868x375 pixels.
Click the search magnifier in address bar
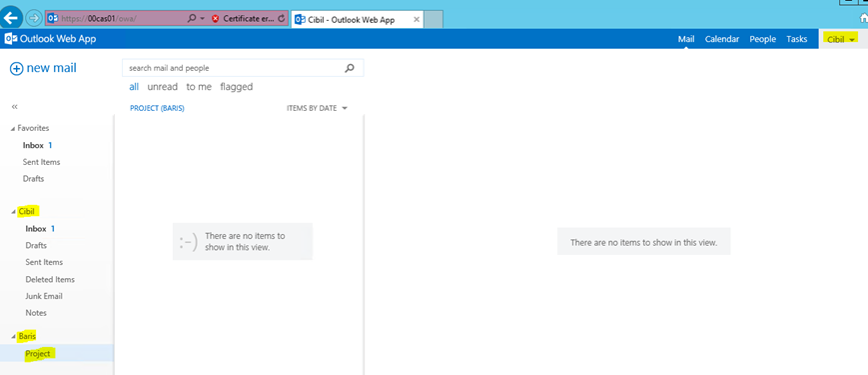click(192, 18)
